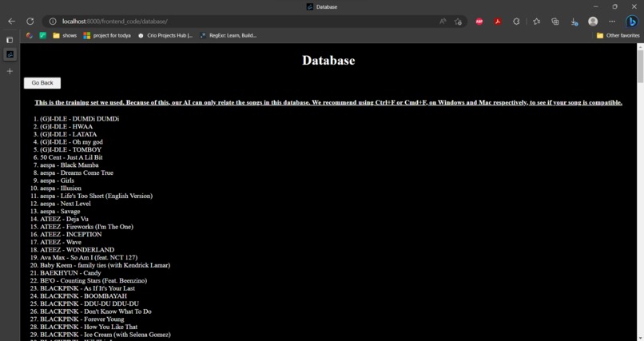
Task: Expand the Other favorites folder
Action: [x=618, y=36]
